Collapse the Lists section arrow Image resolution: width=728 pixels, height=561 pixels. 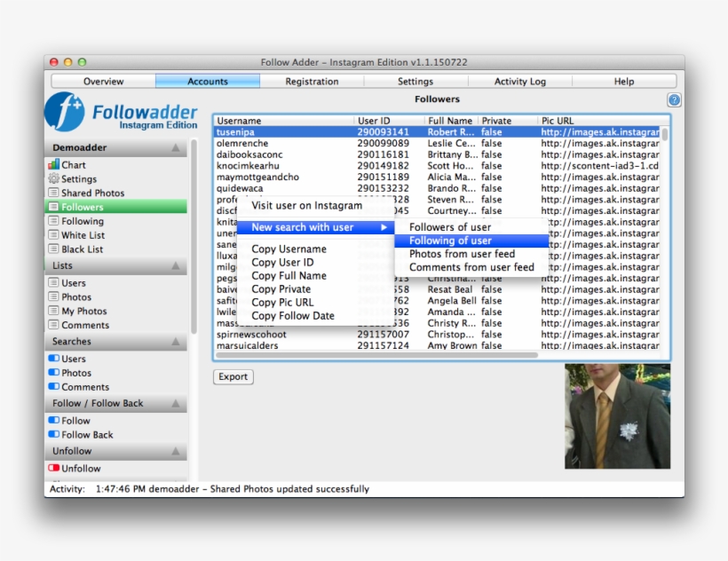tap(176, 265)
